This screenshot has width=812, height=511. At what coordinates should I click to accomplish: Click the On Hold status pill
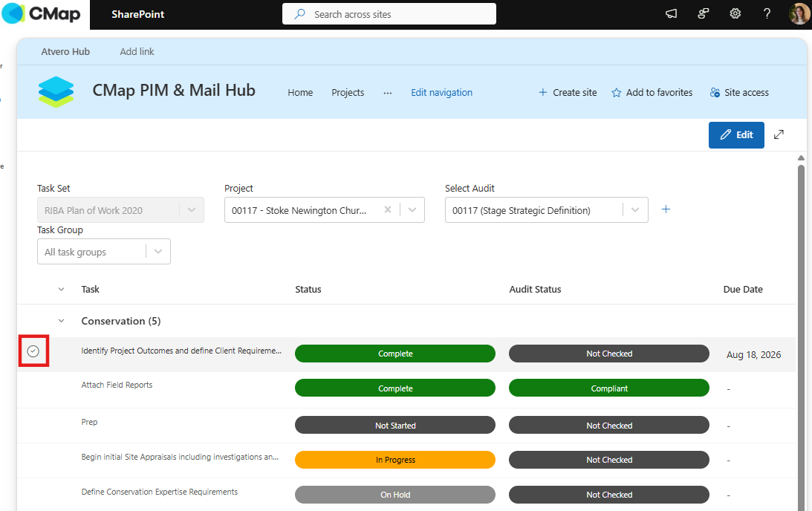(x=395, y=495)
